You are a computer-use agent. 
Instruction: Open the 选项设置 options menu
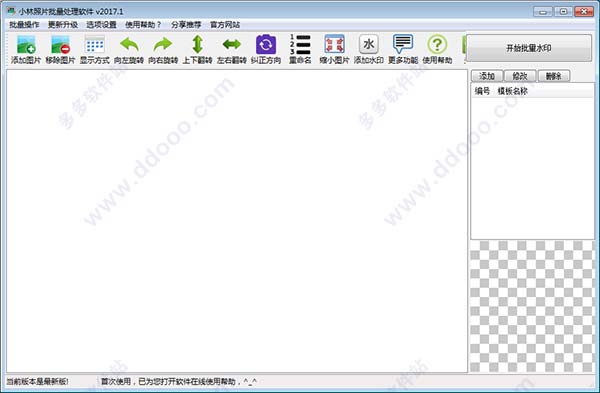click(101, 25)
